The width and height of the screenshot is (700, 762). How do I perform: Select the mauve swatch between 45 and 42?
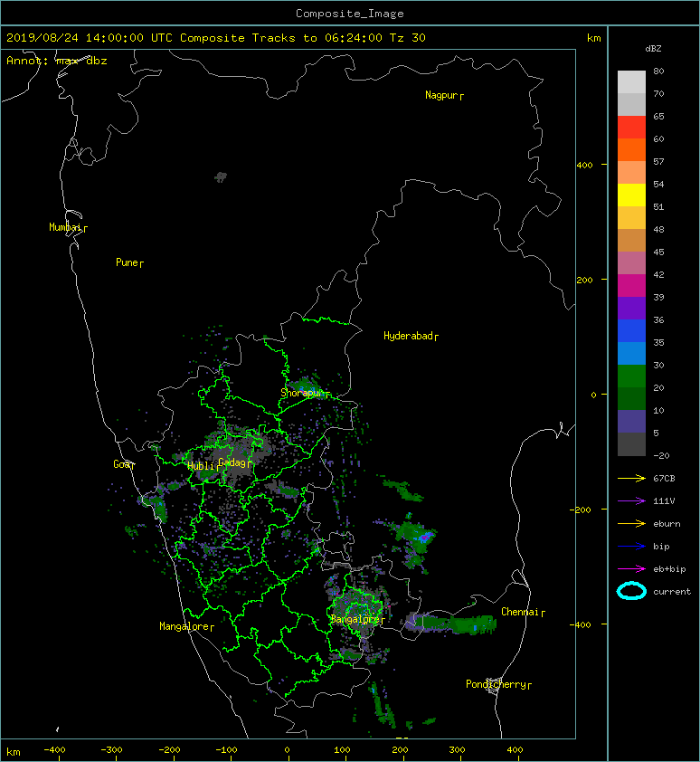(631, 263)
